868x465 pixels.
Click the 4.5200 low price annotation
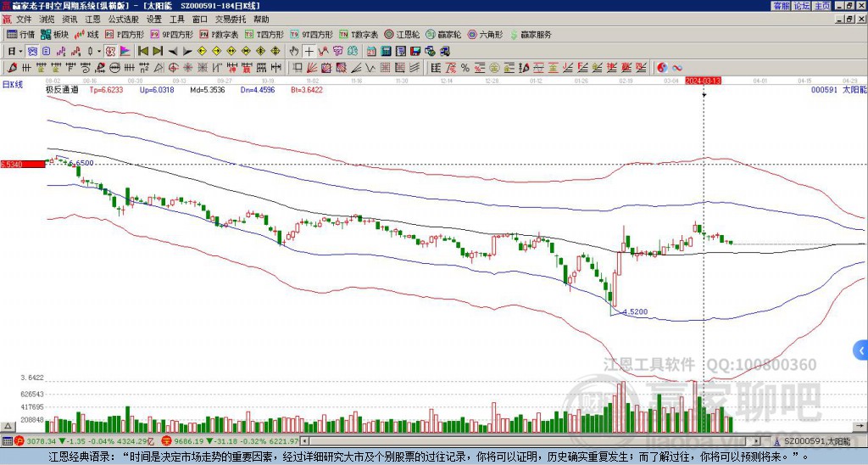(x=635, y=312)
